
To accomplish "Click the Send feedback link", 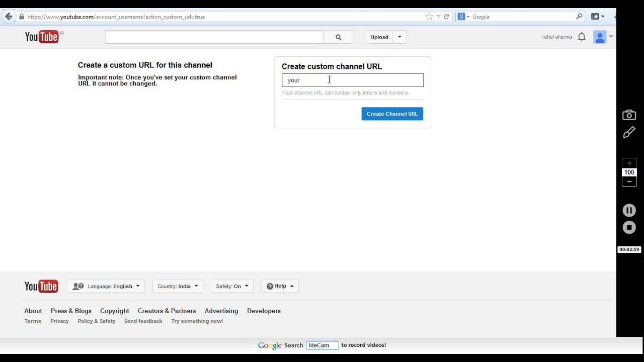I will coord(143,321).
